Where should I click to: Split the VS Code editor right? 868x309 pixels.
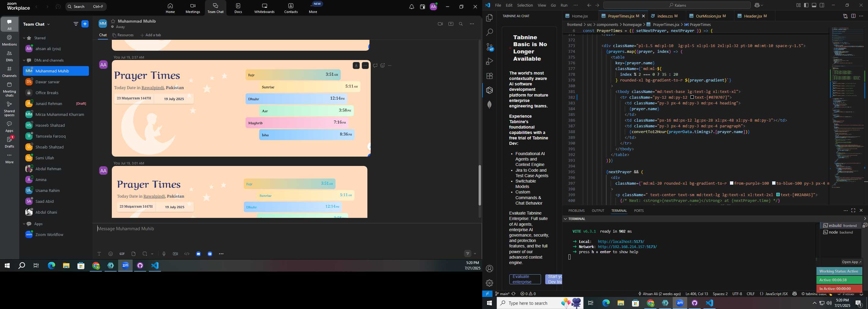click(x=854, y=16)
